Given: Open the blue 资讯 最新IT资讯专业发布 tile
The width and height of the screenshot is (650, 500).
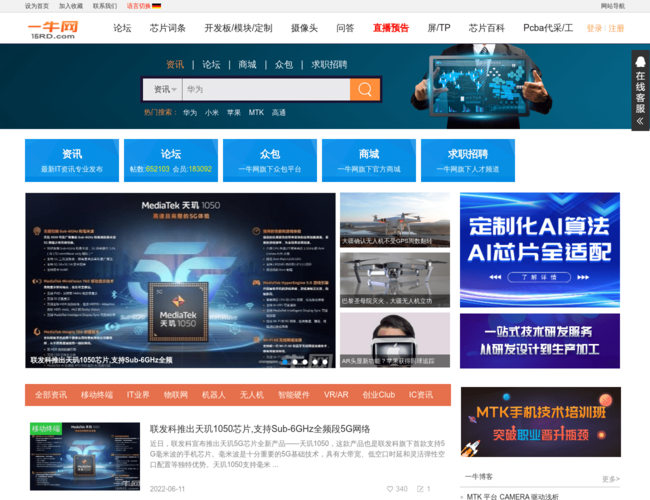Looking at the screenshot, I should 72,160.
